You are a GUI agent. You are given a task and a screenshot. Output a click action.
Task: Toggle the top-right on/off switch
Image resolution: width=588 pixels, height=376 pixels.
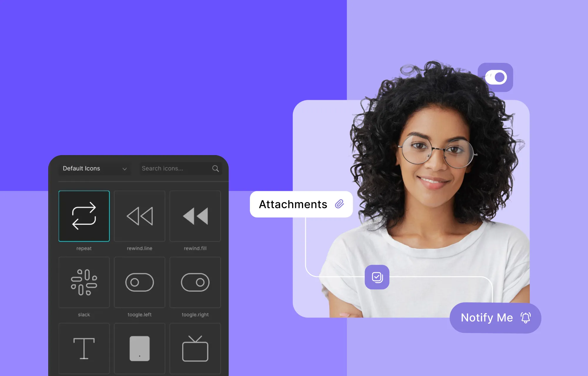pos(495,77)
